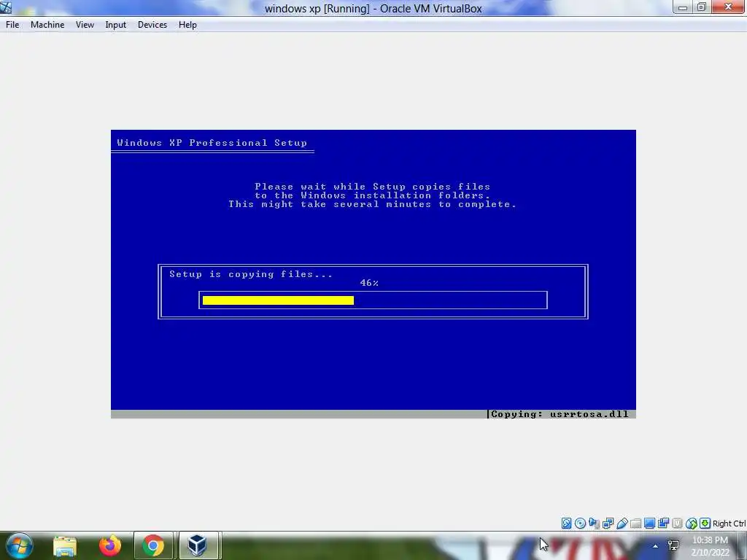Image resolution: width=747 pixels, height=560 pixels.
Task: Open the Help menu
Action: [187, 25]
